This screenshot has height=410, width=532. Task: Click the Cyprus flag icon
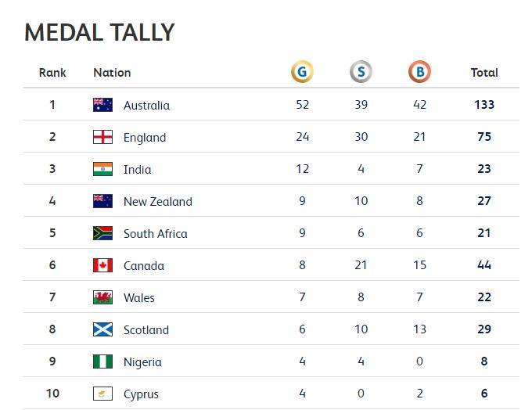tap(102, 394)
